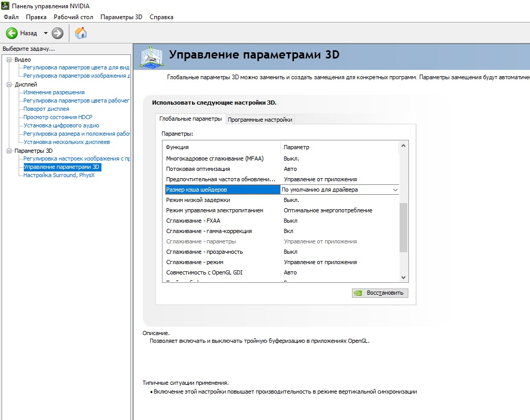Image resolution: width=530 pixels, height=420 pixels.
Task: Click the settings list scrollbar thumb
Action: [x=403, y=227]
